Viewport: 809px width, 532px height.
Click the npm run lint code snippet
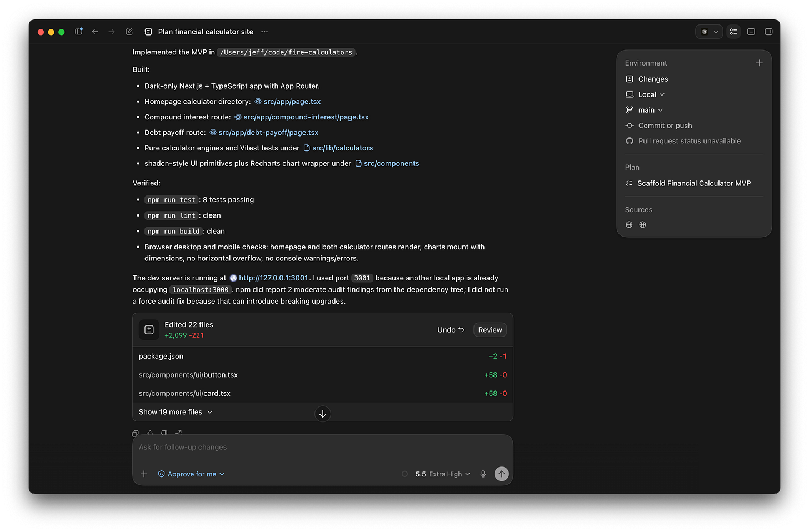(x=172, y=215)
